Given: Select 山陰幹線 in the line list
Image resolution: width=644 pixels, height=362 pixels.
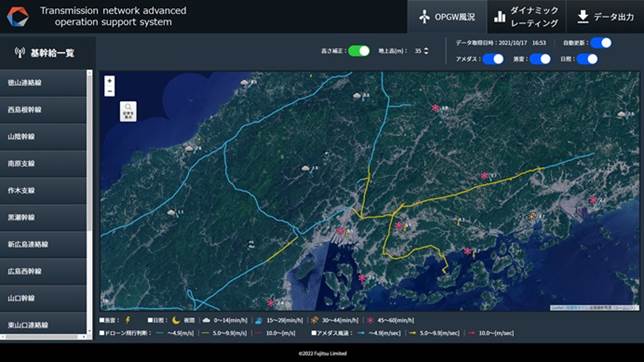Looking at the screenshot, I should point(43,136).
